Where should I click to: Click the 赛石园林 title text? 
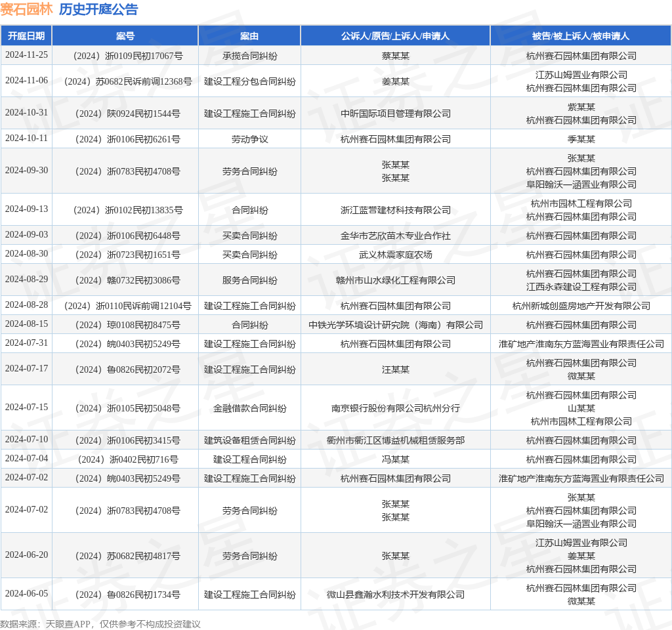pyautogui.click(x=26, y=9)
